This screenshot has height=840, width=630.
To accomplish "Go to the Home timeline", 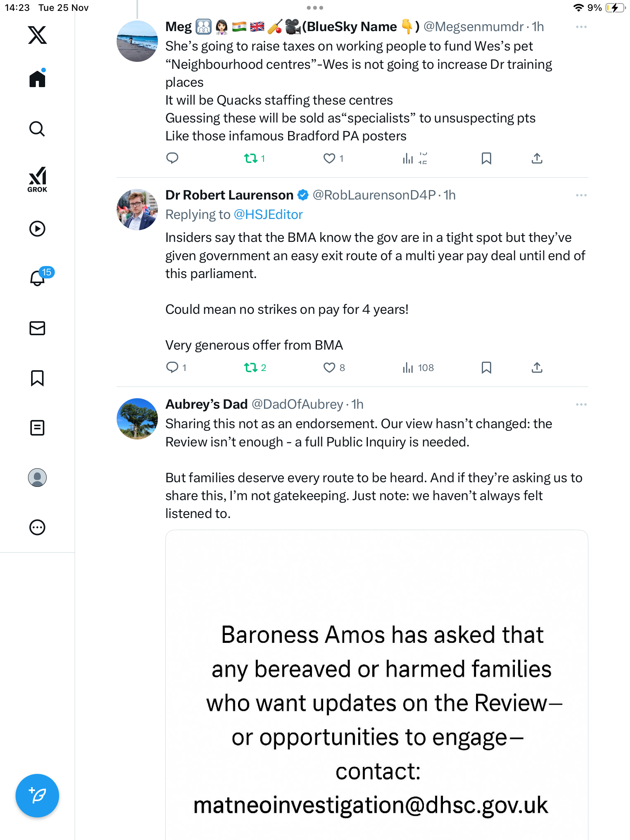I will point(37,79).
